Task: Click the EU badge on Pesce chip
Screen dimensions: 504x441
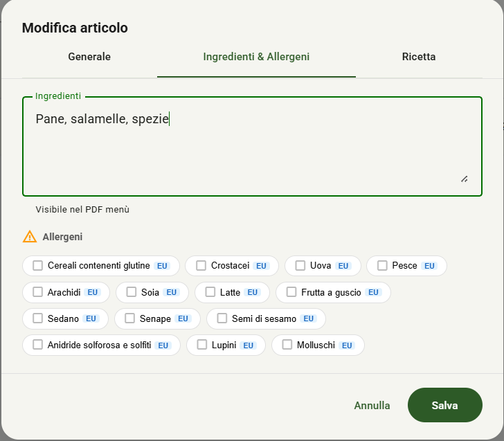Action: coord(429,266)
